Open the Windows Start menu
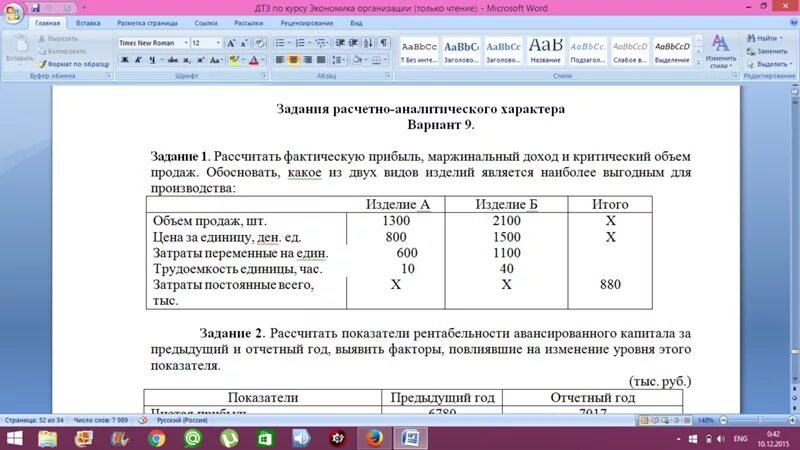 14,438
